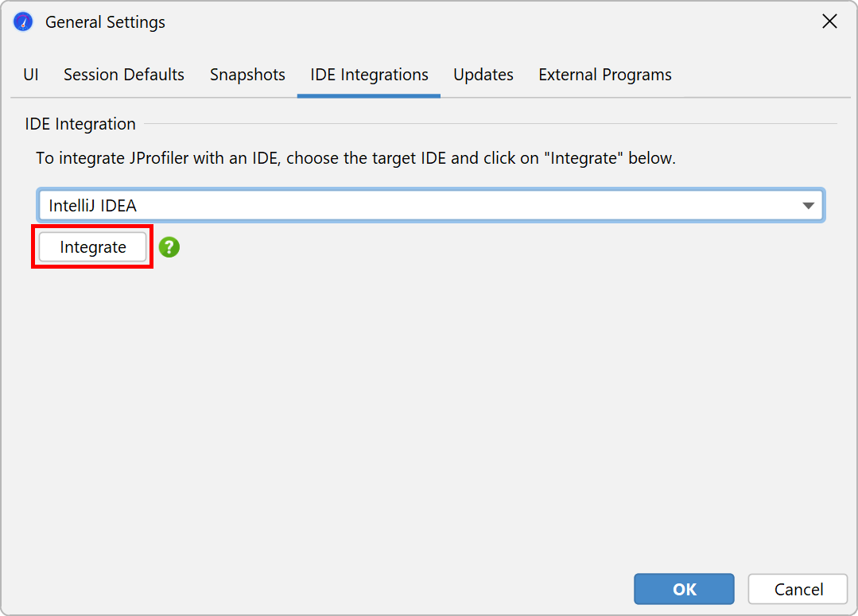Image resolution: width=858 pixels, height=616 pixels.
Task: Go to the Snapshots tab
Action: pyautogui.click(x=247, y=75)
